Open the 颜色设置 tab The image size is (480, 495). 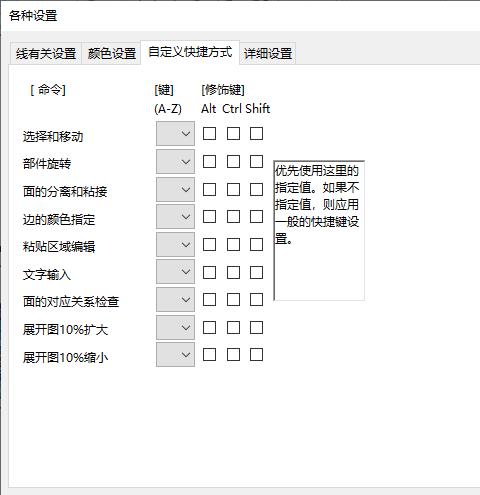pyautogui.click(x=112, y=53)
